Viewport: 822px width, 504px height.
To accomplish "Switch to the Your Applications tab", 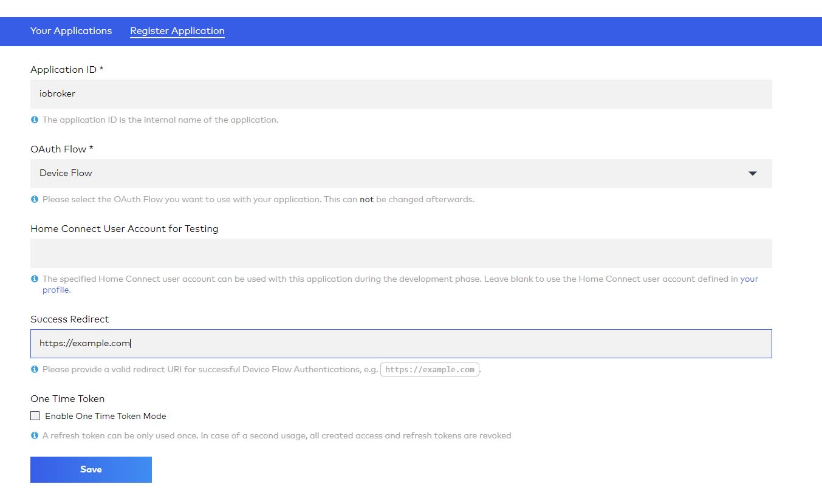I will click(x=71, y=30).
